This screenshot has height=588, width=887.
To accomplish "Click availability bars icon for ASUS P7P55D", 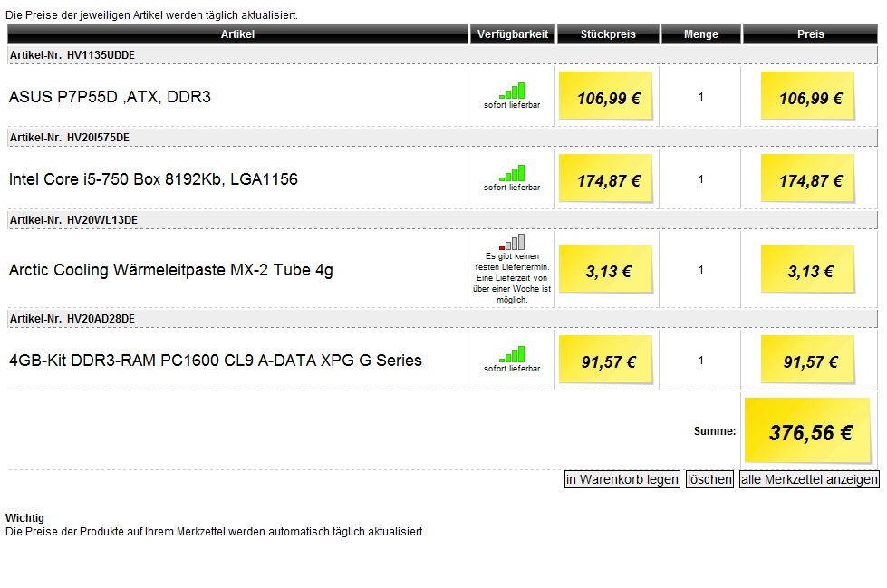I will (512, 91).
